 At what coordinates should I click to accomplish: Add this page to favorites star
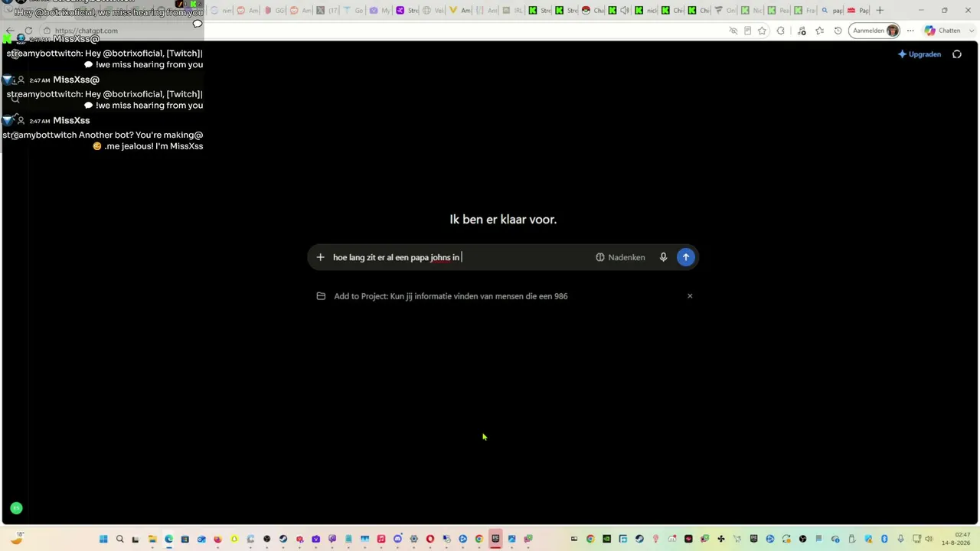(x=763, y=31)
